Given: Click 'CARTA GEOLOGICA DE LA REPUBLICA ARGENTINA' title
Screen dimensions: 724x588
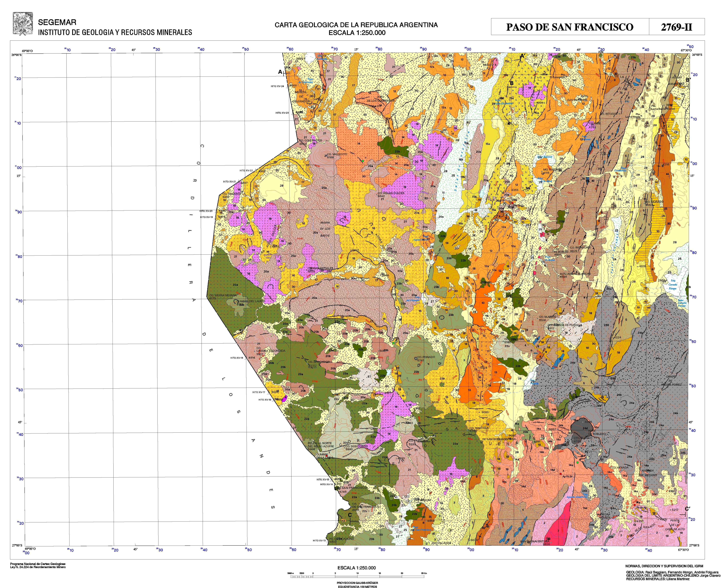Looking at the screenshot, I should coord(356,25).
